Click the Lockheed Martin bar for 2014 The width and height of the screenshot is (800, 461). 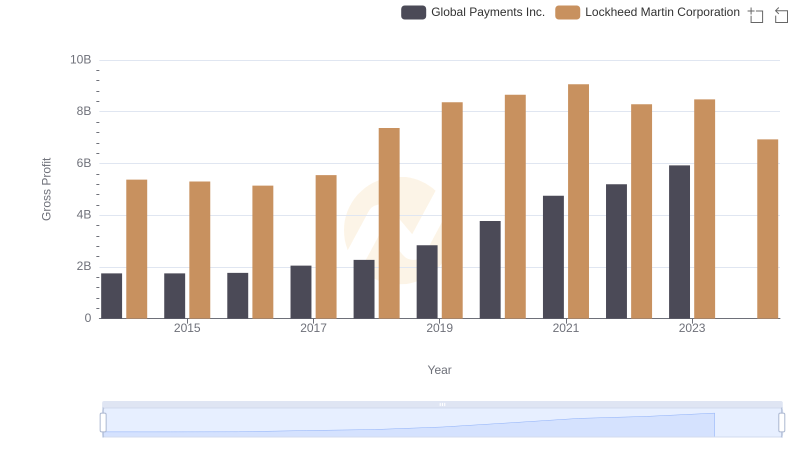click(x=137, y=249)
